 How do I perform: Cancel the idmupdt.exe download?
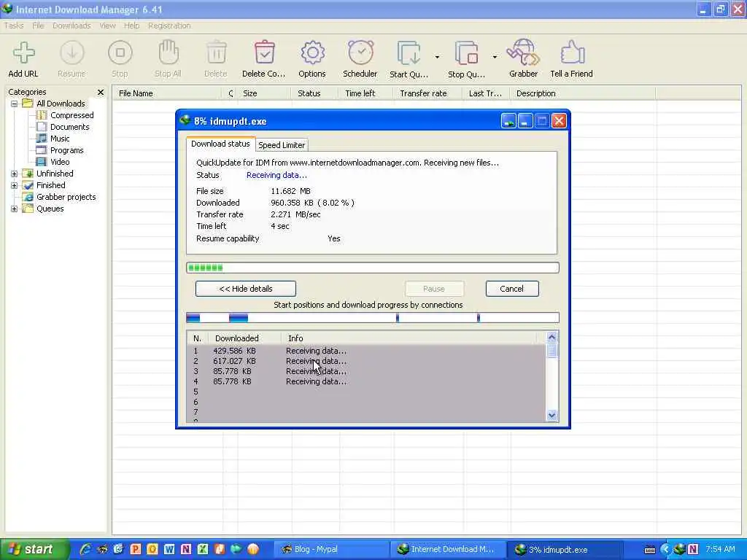pyautogui.click(x=512, y=289)
